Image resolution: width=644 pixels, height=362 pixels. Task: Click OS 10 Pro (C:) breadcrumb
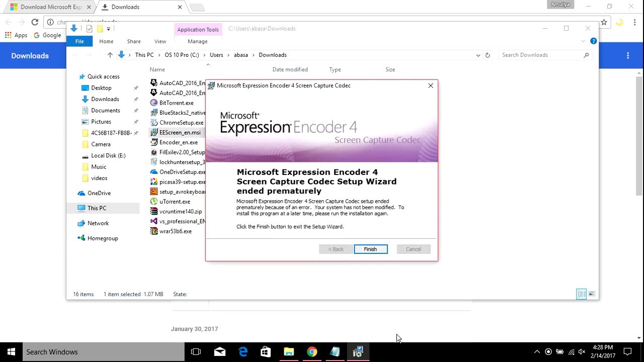182,55
